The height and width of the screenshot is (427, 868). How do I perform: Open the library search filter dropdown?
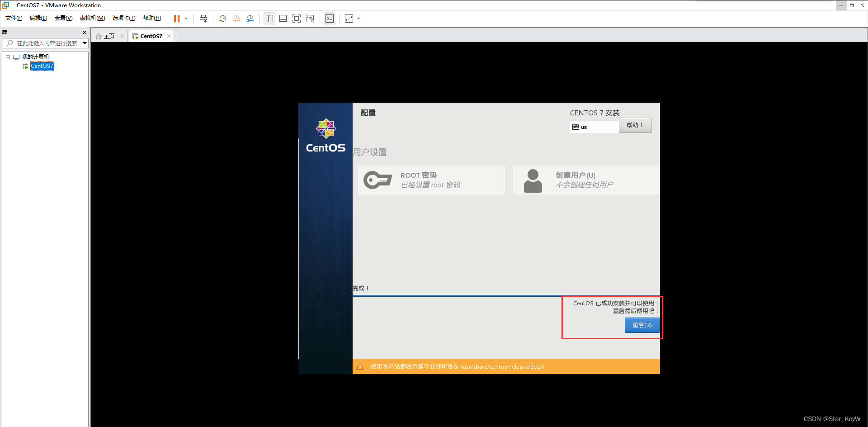[85, 43]
